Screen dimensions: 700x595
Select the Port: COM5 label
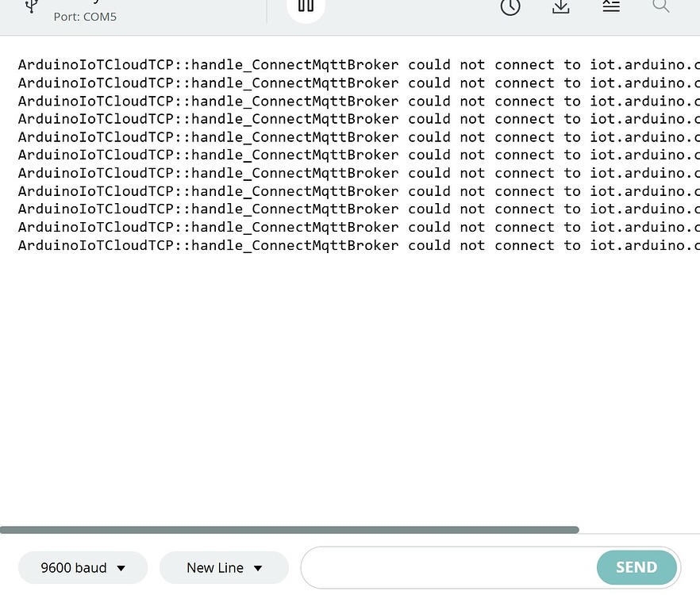pyautogui.click(x=85, y=16)
